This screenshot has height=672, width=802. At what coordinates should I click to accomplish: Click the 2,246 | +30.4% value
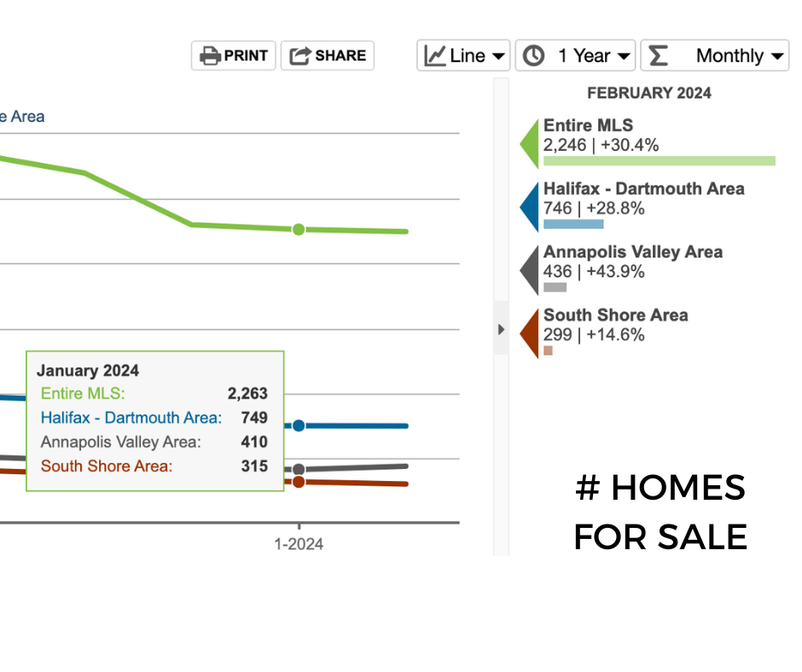pos(601,145)
